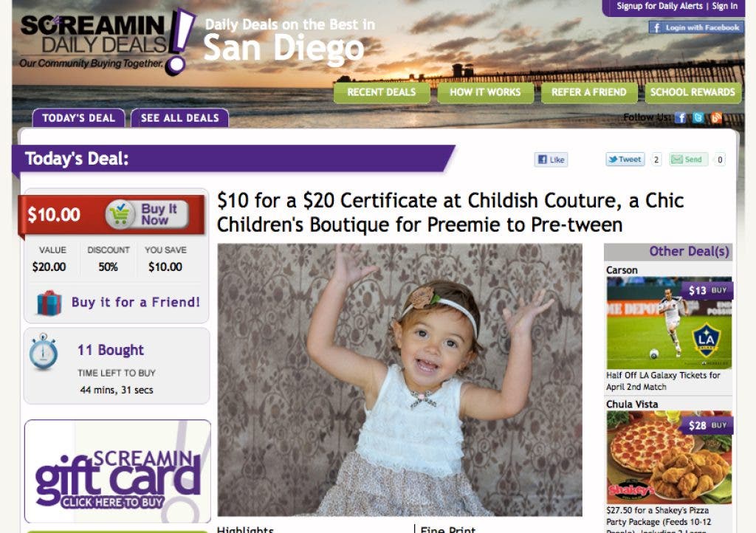Viewport: 756px width, 533px height.
Task: Click the Screamin gift card banner
Action: pos(117,471)
